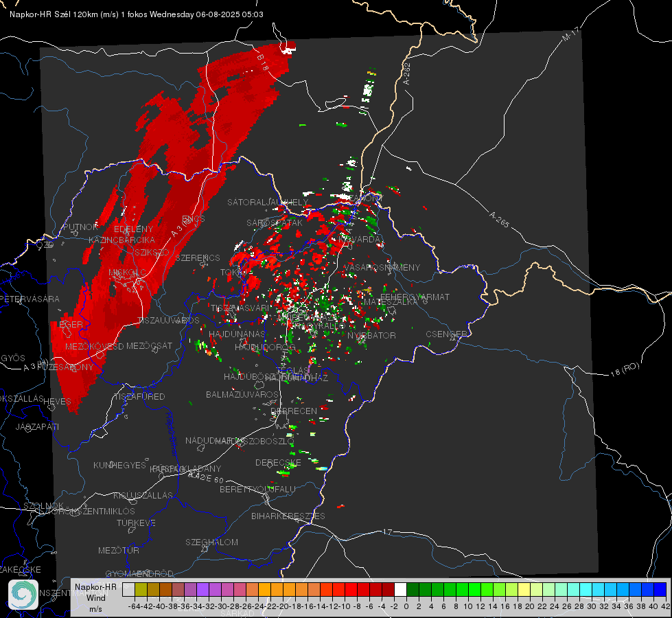Screen dimensions: 672x618
Task: Click the SZIKSZO label
Action: [152, 252]
